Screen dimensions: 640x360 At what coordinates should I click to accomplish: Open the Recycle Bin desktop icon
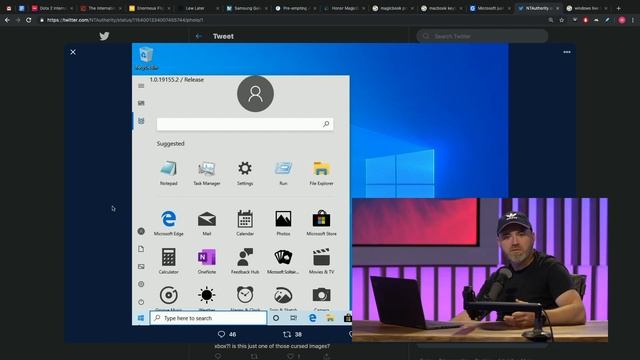point(147,59)
